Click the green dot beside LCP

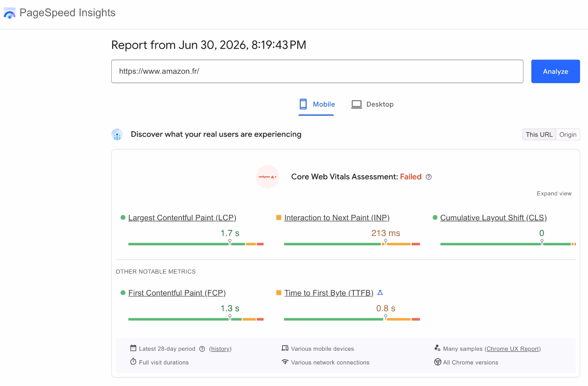click(x=123, y=218)
